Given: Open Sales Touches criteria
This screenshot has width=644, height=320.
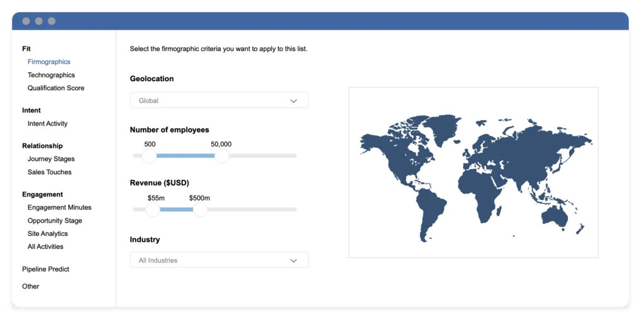Looking at the screenshot, I should point(49,172).
